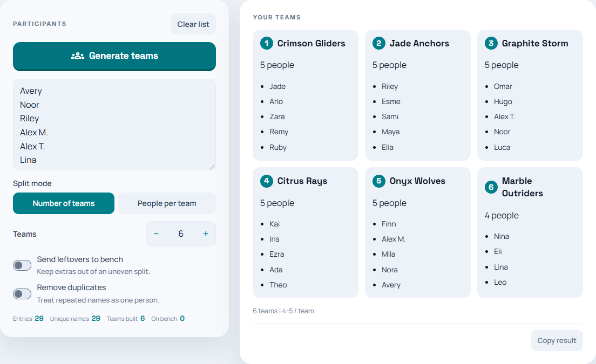Click the On bench 0 statistic
The image size is (596, 364).
[x=168, y=319]
